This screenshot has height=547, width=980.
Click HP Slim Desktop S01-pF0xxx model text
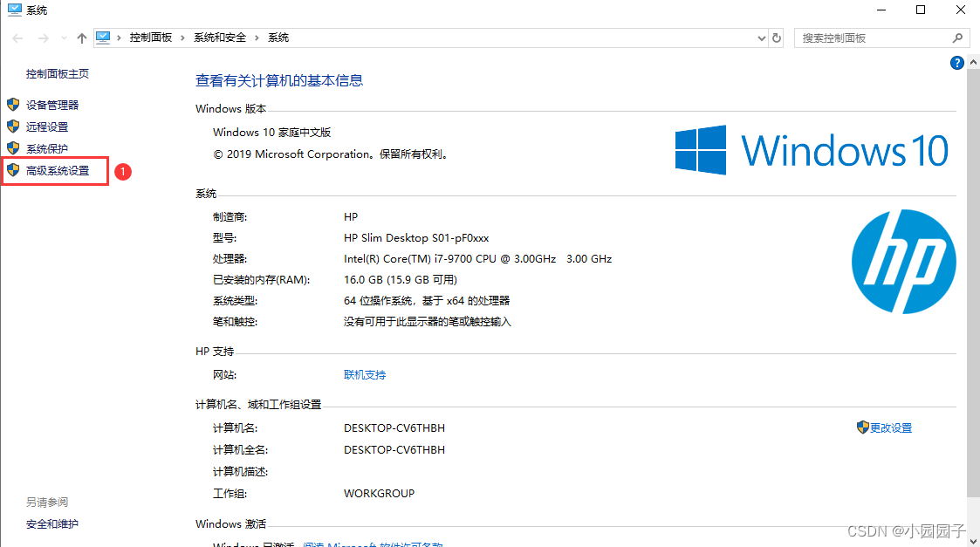click(x=416, y=237)
